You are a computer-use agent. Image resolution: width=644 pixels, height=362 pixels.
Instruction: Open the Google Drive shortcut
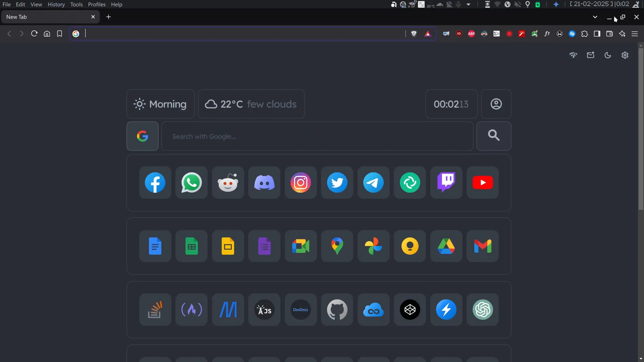[446, 246]
